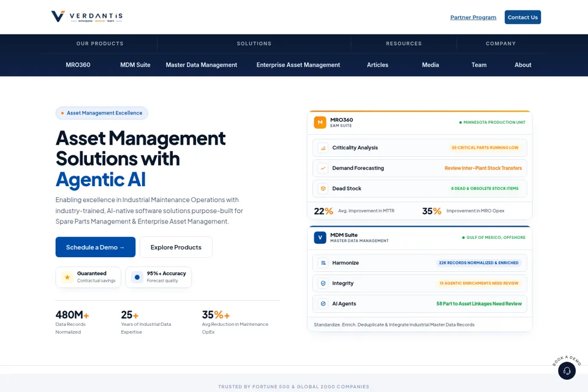Click the 35% Improvement in MRO Opex stat

463,211
